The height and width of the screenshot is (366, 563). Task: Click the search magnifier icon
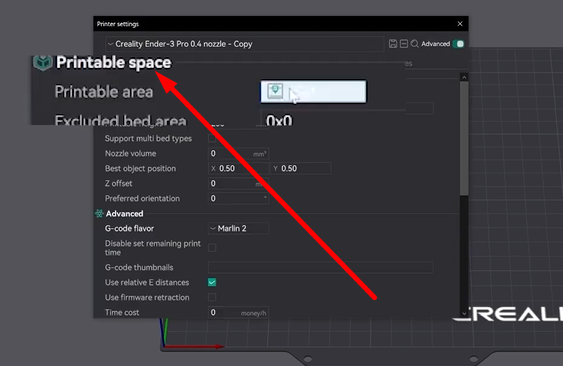[415, 44]
